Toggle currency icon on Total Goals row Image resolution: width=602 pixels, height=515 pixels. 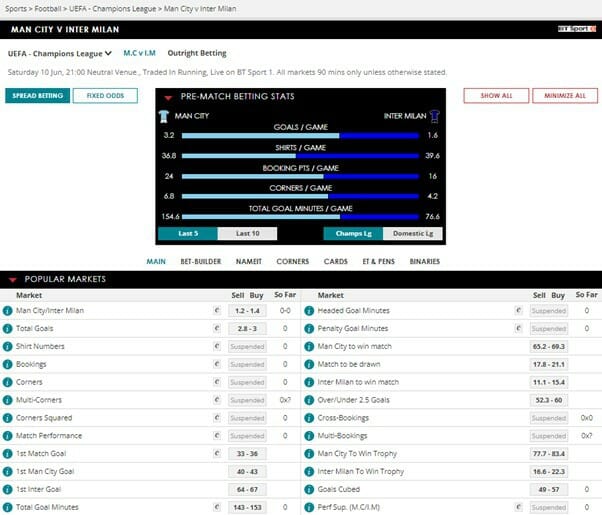click(x=217, y=328)
